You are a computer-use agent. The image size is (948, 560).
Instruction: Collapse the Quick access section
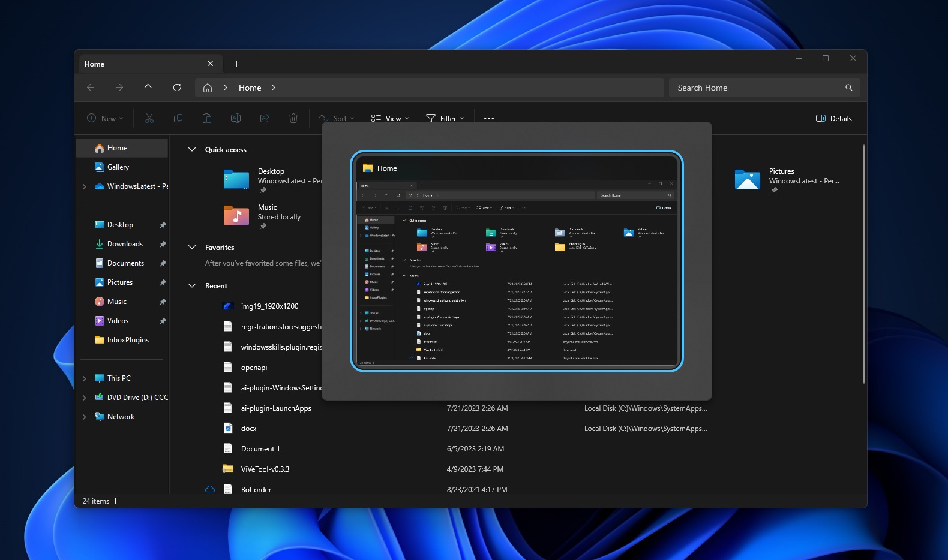(x=192, y=149)
